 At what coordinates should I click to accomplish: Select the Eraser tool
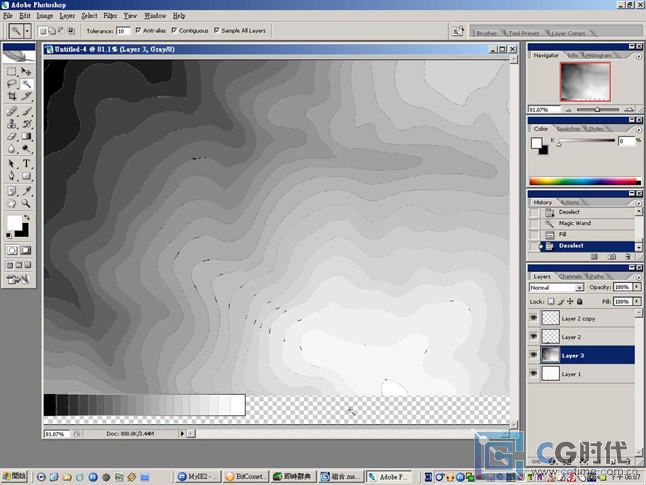(12, 136)
